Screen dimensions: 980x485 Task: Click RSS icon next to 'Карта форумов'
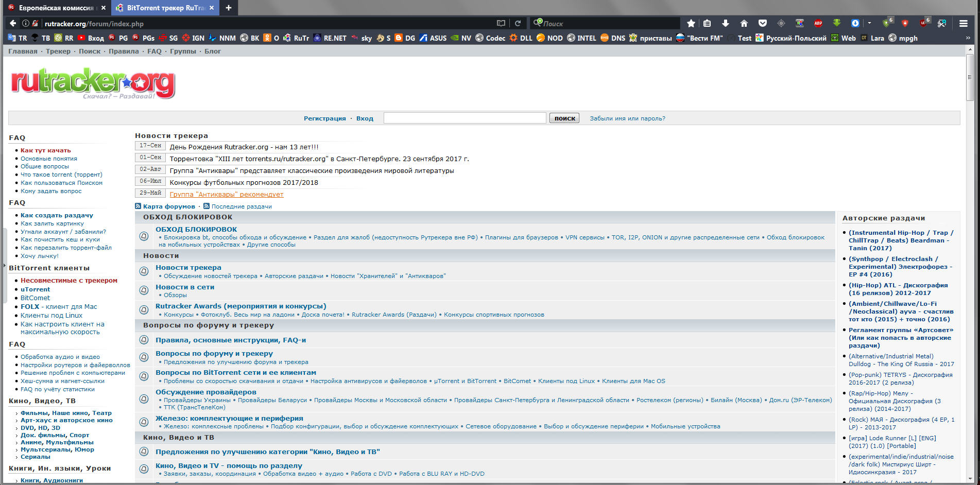click(x=138, y=206)
